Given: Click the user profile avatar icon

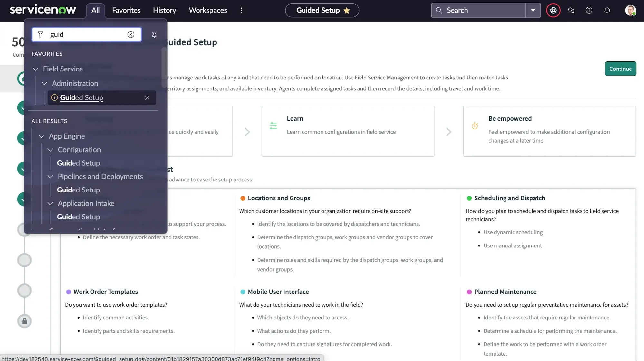Looking at the screenshot, I should (x=630, y=10).
